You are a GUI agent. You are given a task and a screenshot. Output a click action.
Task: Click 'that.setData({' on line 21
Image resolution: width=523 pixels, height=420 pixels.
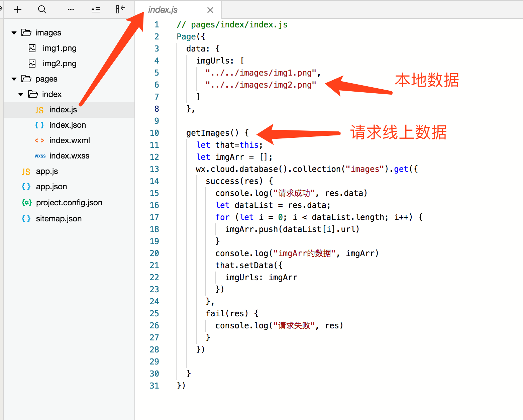click(249, 266)
